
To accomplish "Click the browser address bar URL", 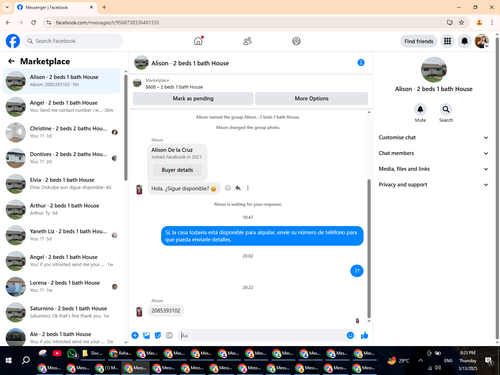I will tap(107, 22).
